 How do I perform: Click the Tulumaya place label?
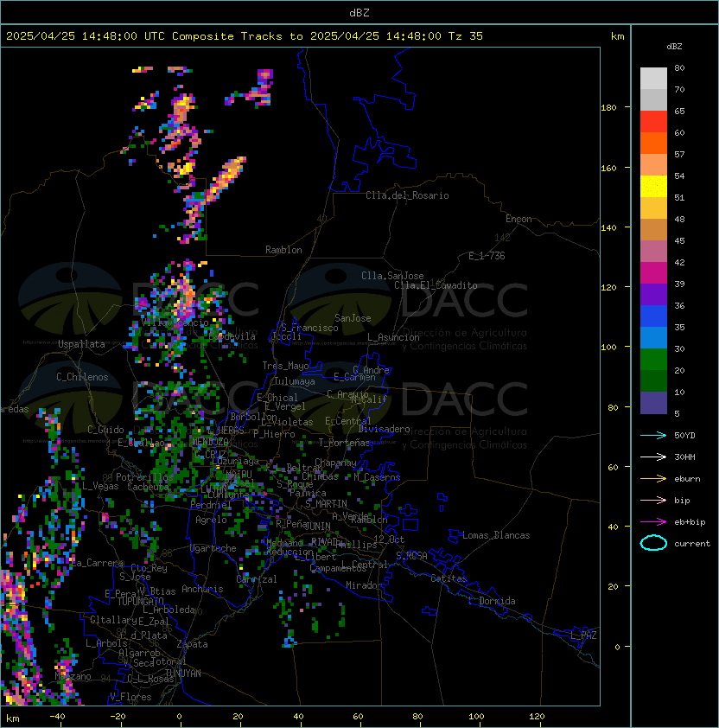coord(295,381)
